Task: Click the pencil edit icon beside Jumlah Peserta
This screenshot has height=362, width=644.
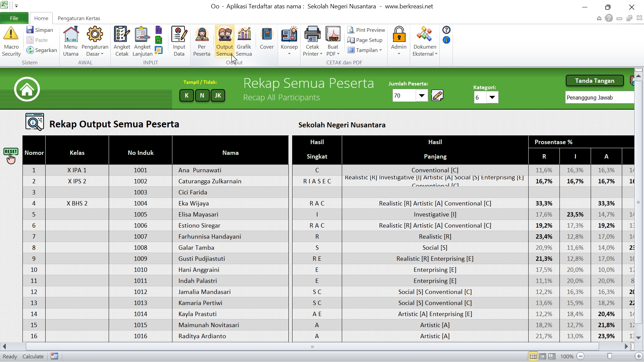Action: click(437, 96)
